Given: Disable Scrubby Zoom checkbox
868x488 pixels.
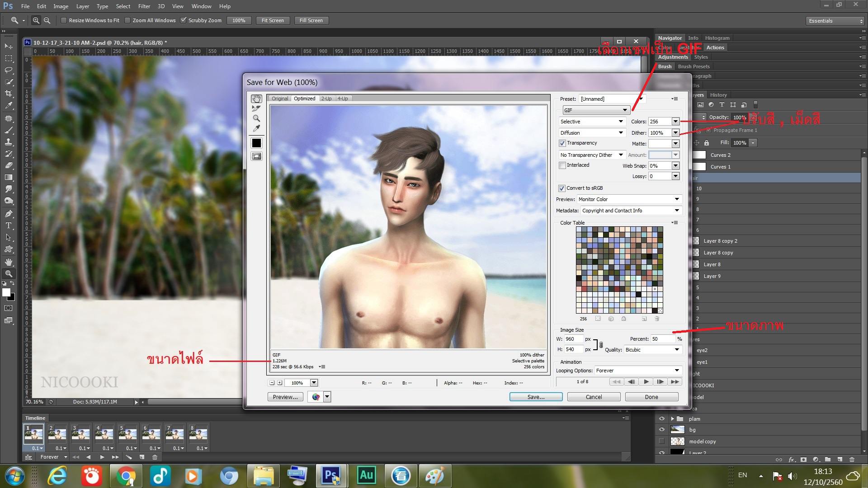Looking at the screenshot, I should [183, 20].
